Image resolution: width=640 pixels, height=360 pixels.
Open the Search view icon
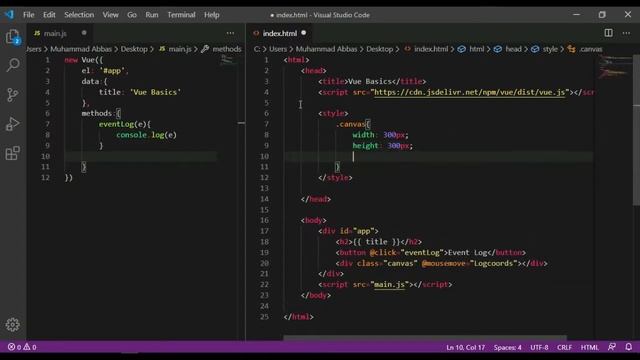pyautogui.click(x=13, y=65)
